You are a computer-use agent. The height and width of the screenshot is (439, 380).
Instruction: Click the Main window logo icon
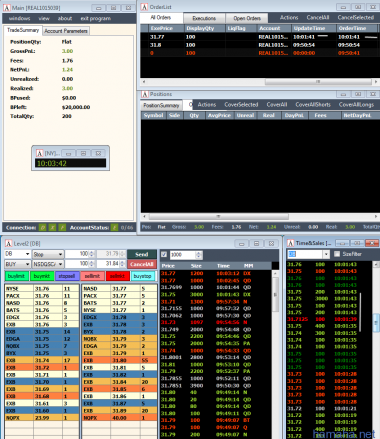point(7,7)
